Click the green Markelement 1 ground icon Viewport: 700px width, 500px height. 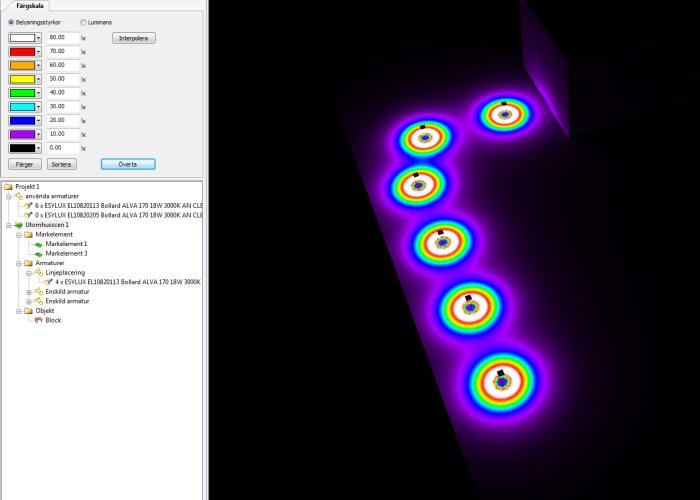click(x=38, y=244)
